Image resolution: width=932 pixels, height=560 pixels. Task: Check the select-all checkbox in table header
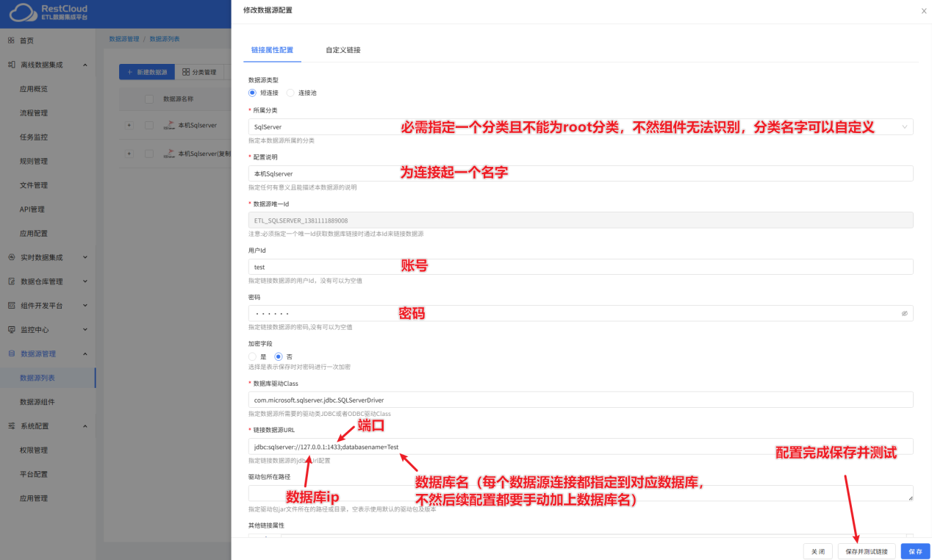coord(149,99)
